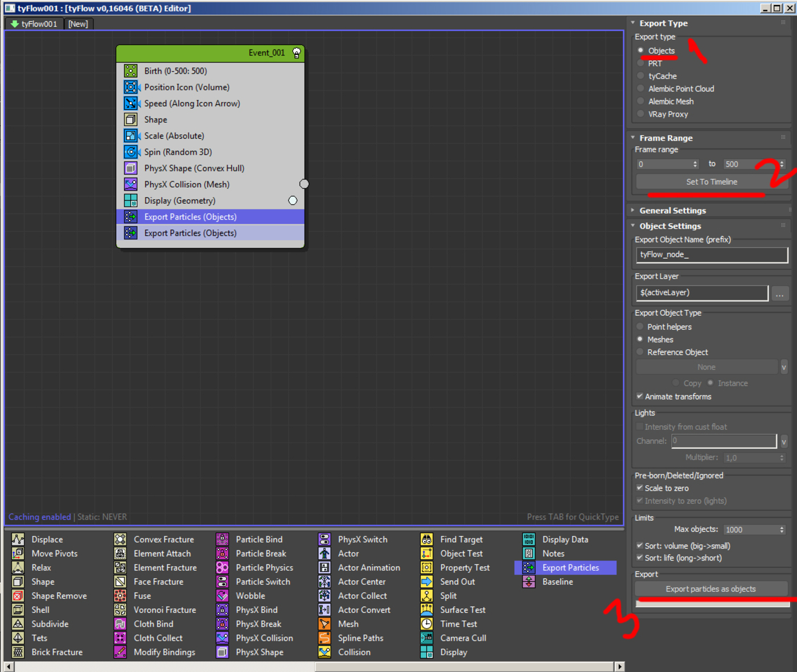Click Export particles as objects button
797x672 pixels.
tap(712, 589)
